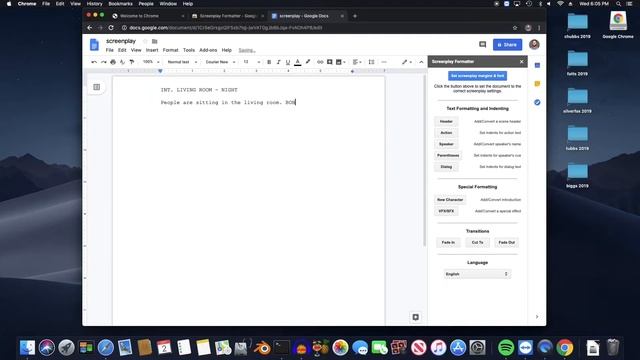Select the paint format tool
The height and width of the screenshot is (360, 640).
coord(132,62)
